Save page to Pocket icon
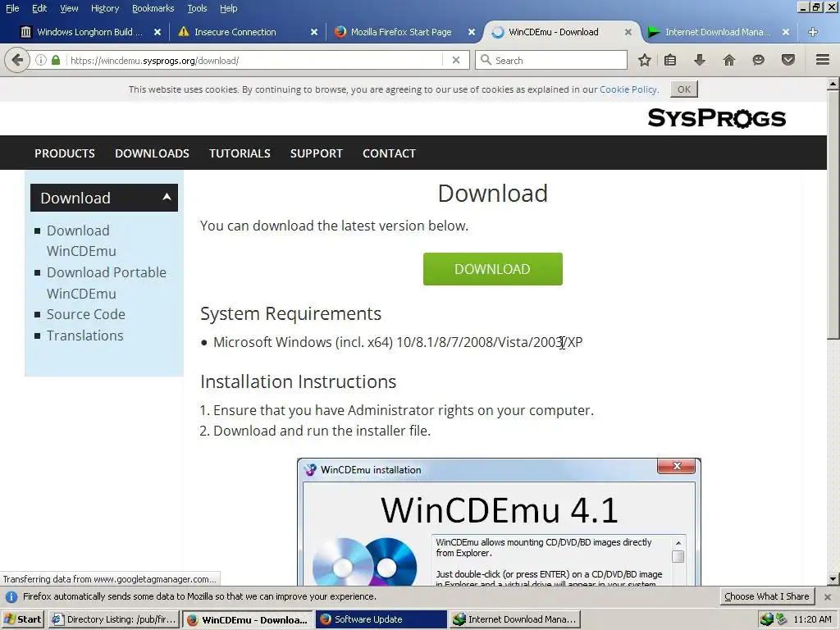Viewport: 840px width, 630px height. point(788,60)
